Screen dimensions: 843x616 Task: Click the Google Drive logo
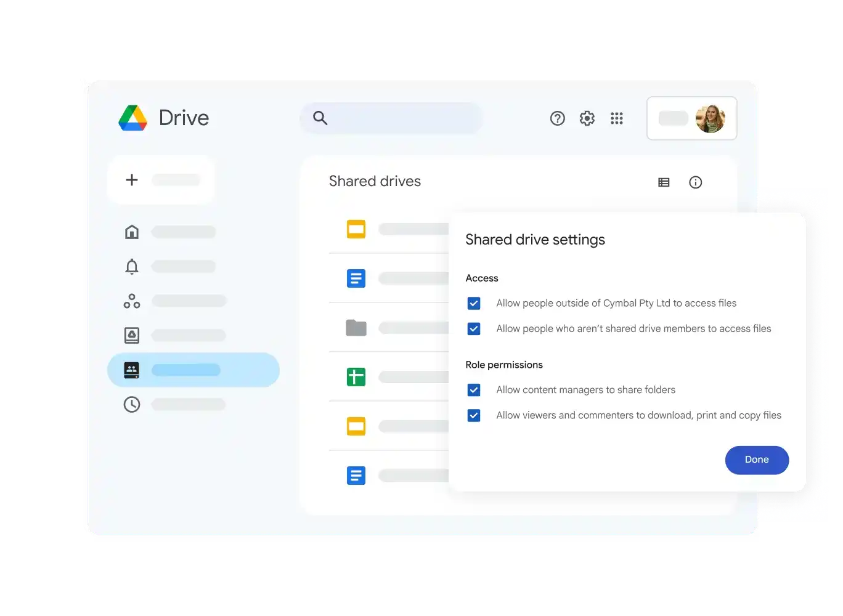(133, 118)
